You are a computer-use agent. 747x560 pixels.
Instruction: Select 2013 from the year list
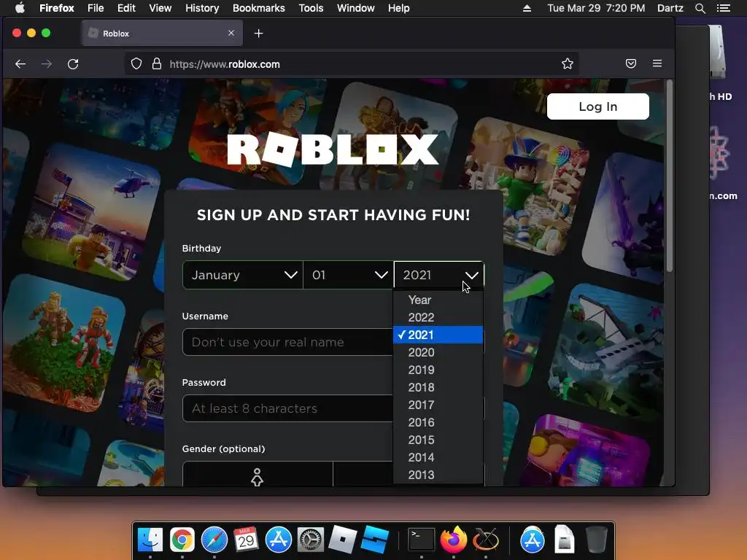tap(438, 475)
